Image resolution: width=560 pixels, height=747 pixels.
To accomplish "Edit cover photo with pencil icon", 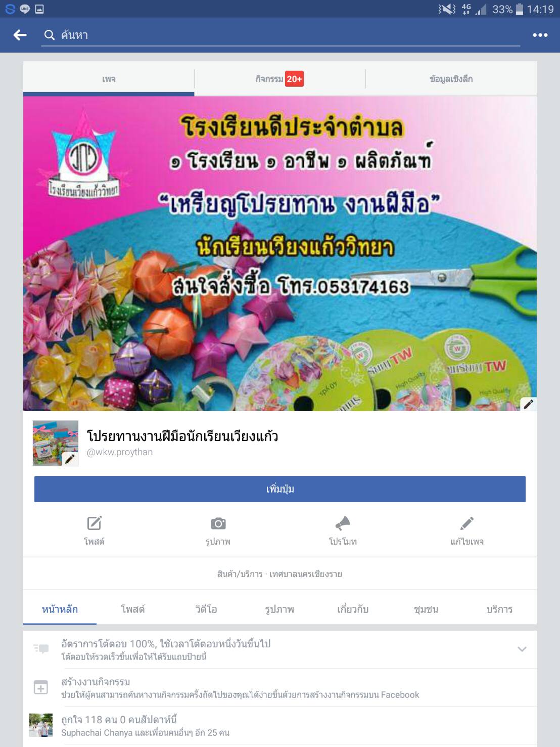I will point(528,404).
